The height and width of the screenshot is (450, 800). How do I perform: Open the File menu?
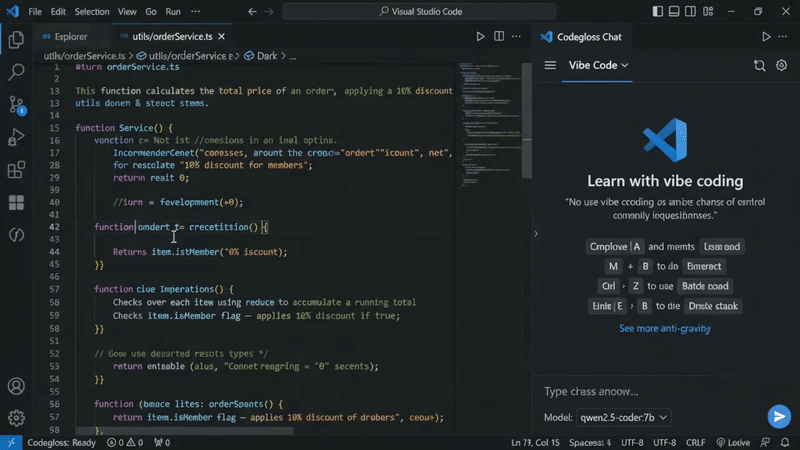(x=35, y=11)
